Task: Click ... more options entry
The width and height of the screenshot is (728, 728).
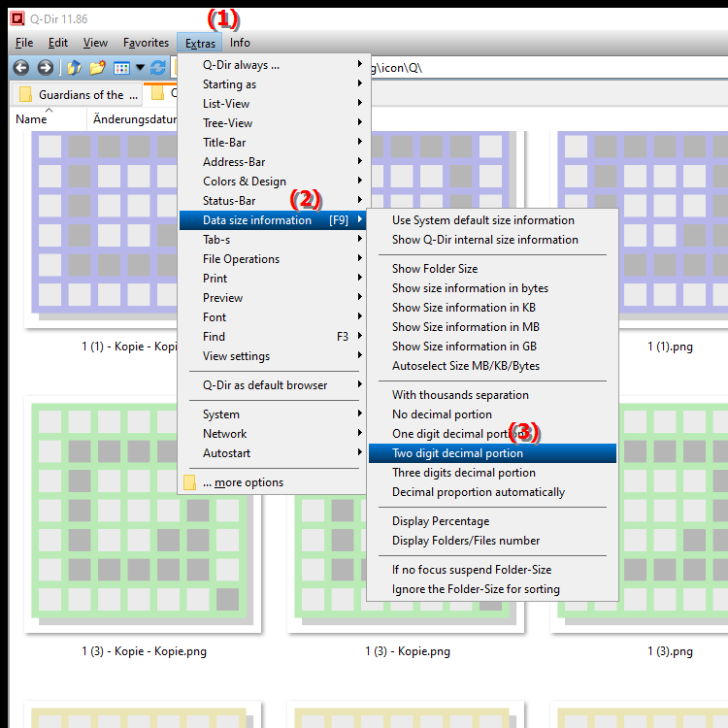Action: (x=274, y=482)
